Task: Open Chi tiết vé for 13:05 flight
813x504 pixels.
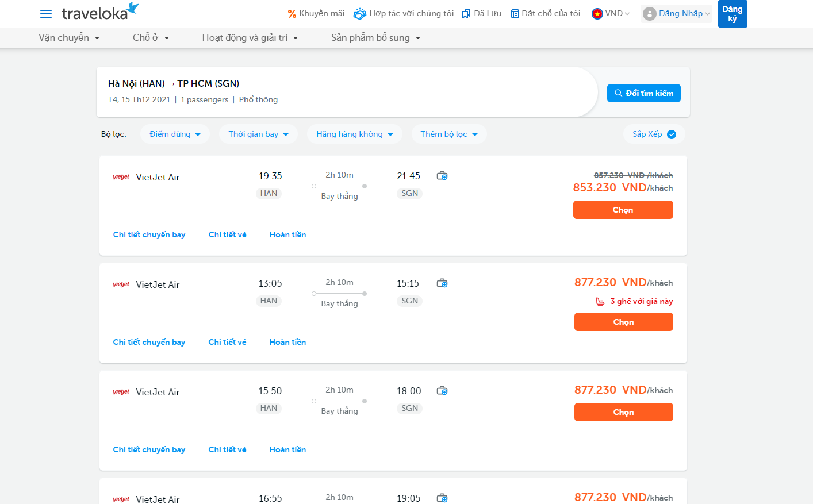Action: point(227,343)
